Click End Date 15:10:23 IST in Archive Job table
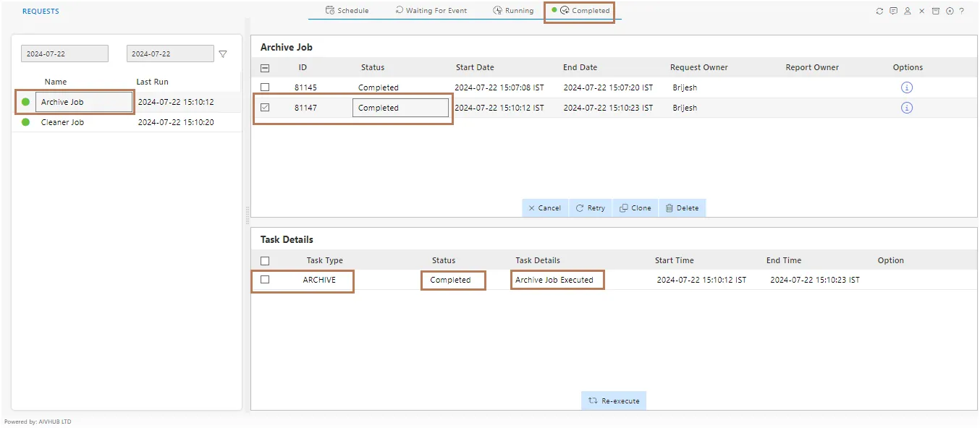Screen dimensions: 980x428 (608, 108)
